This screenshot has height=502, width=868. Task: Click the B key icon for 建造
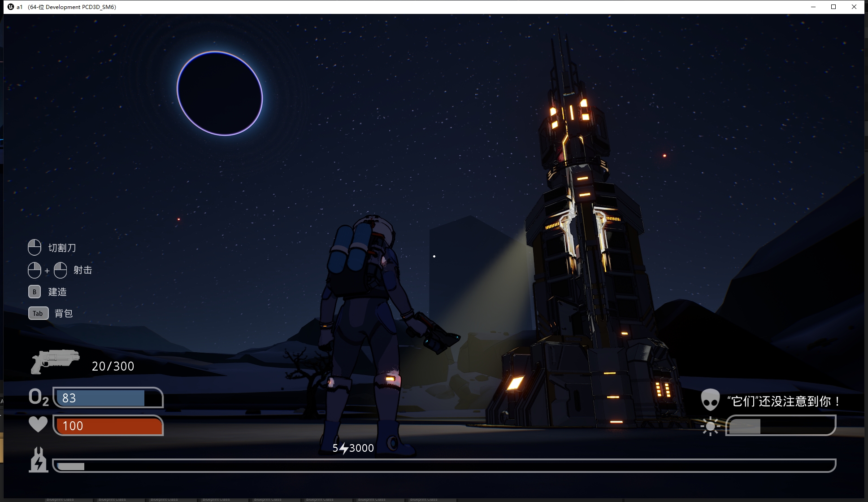pos(35,292)
